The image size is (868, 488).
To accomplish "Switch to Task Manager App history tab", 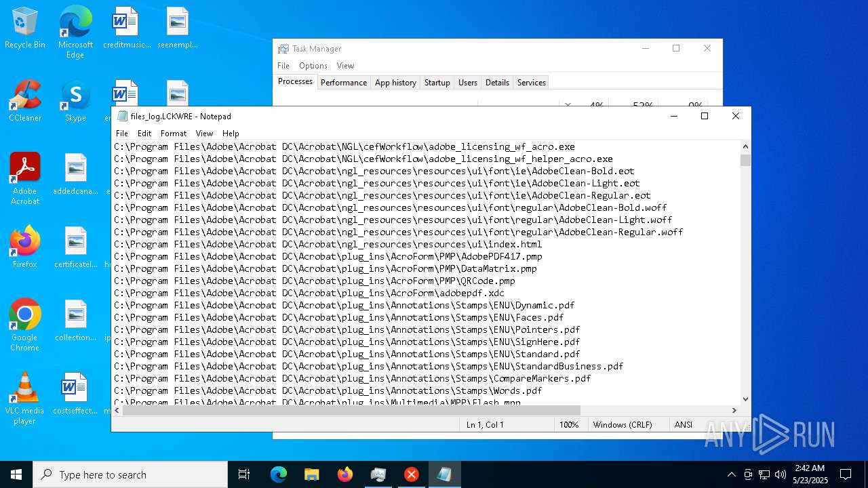I will point(395,83).
